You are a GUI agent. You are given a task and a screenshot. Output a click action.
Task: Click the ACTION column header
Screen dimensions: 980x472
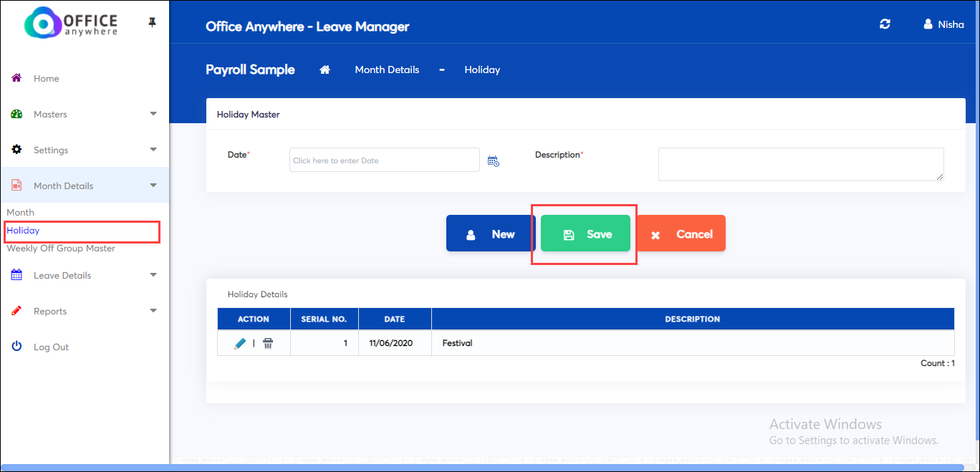pos(254,319)
